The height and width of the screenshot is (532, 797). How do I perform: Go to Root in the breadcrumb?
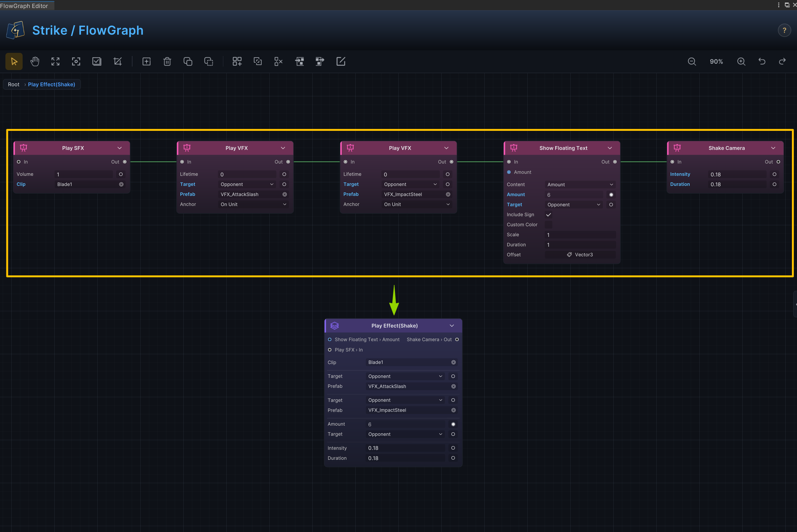pyautogui.click(x=14, y=84)
